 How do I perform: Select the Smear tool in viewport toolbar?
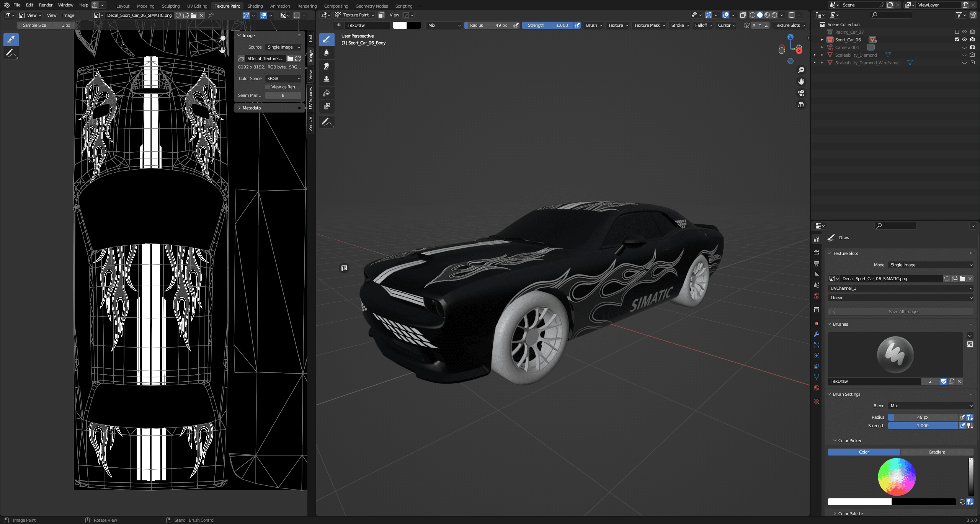pyautogui.click(x=327, y=66)
